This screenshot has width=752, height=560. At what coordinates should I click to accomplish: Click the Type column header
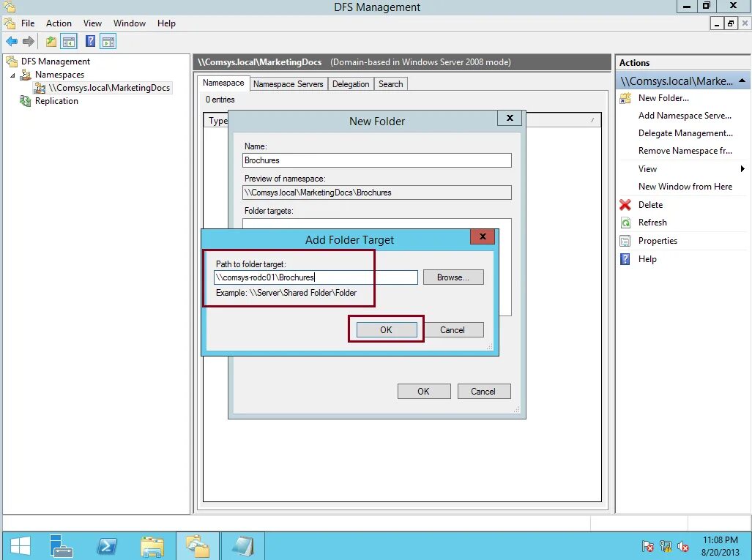pyautogui.click(x=217, y=121)
